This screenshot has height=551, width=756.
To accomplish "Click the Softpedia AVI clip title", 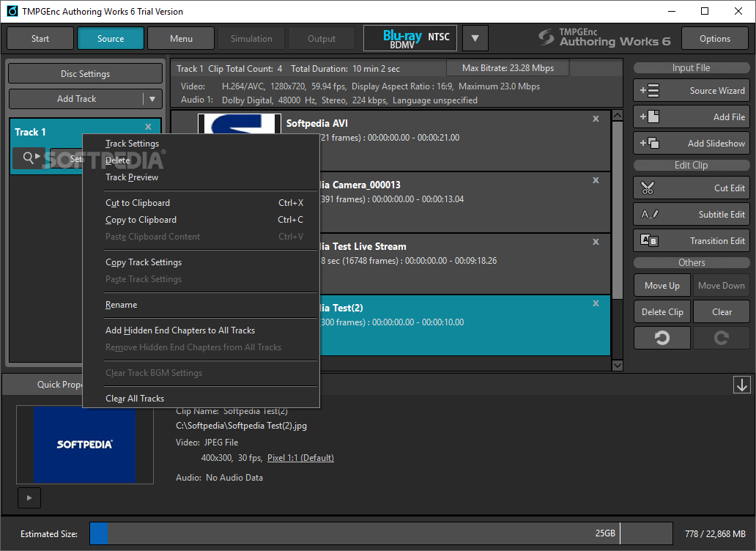I will point(316,123).
